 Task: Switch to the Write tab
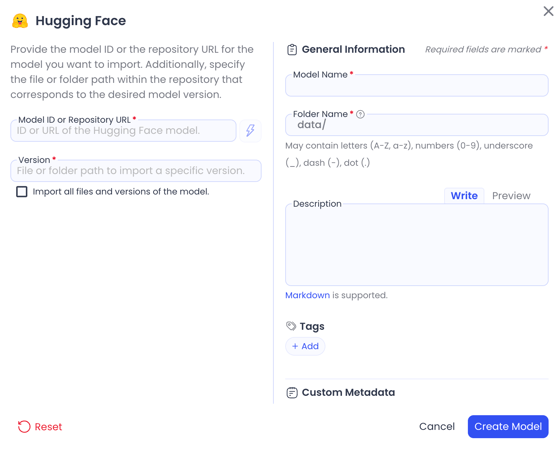coord(464,195)
